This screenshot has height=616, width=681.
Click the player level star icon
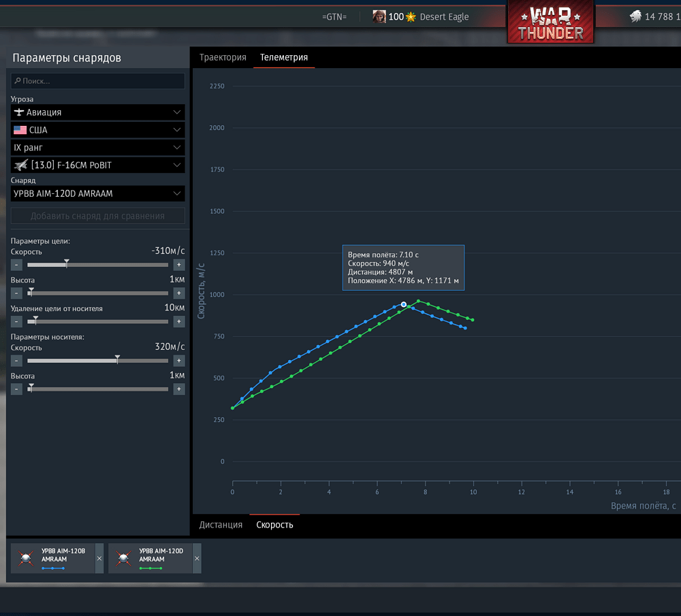pyautogui.click(x=411, y=17)
